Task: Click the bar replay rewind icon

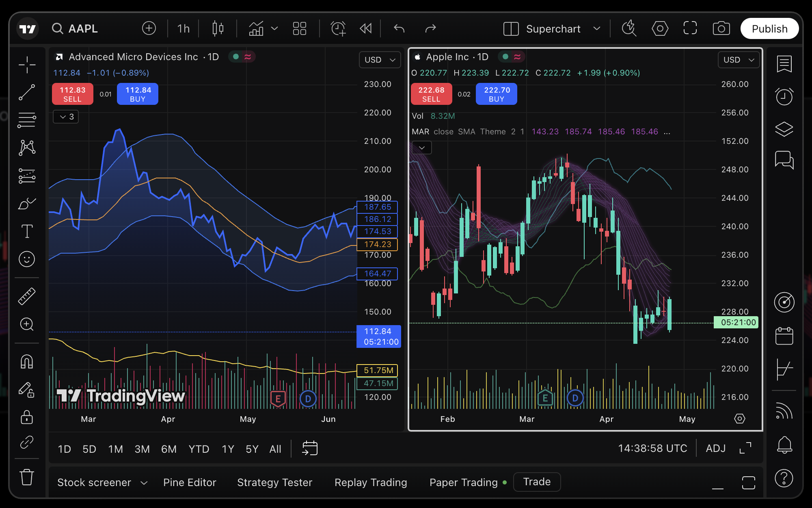Action: (x=366, y=28)
